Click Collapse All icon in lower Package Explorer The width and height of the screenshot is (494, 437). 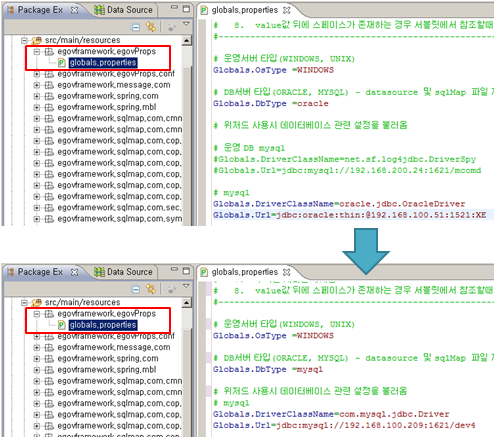tap(136, 289)
